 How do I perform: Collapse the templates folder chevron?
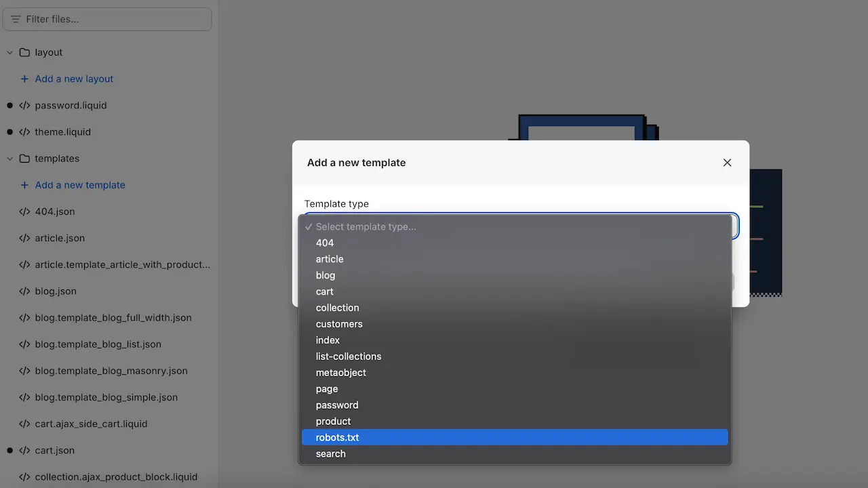[x=9, y=159]
